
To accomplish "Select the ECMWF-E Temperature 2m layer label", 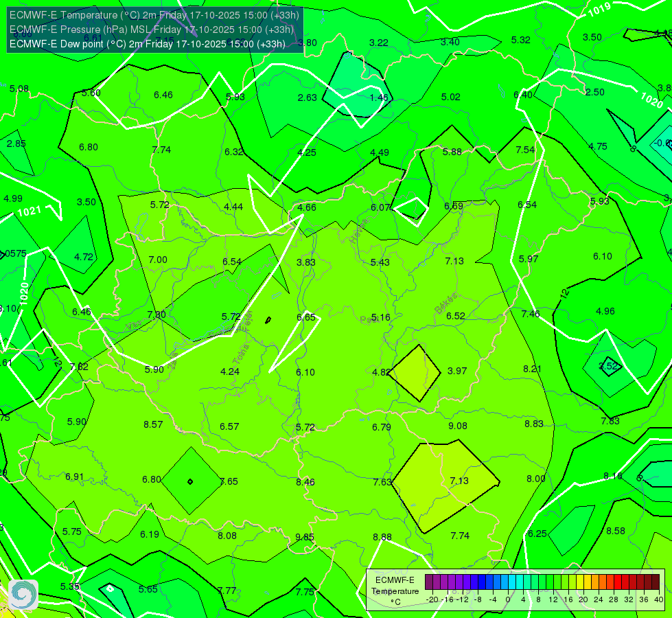I will 154,15.
